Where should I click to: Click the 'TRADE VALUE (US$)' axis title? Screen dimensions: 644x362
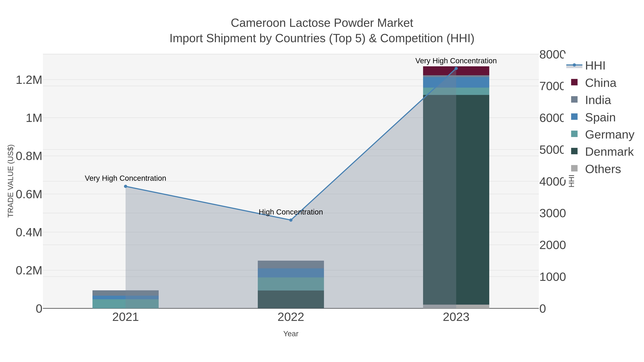click(x=11, y=181)
